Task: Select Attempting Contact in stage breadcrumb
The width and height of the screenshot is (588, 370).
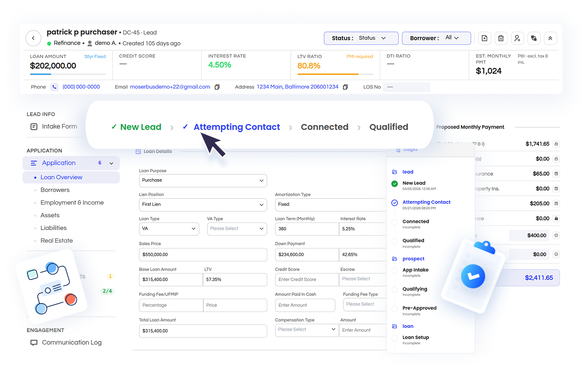Action: 237,127
